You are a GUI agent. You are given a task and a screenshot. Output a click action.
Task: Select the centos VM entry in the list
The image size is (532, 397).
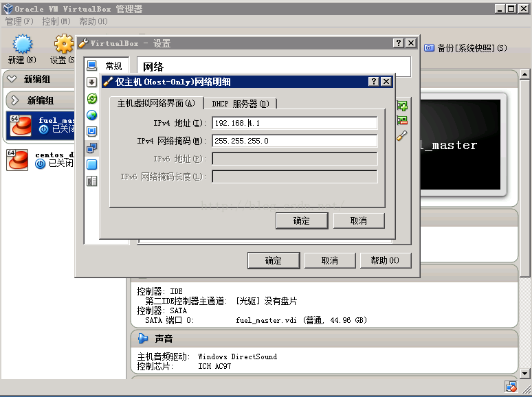coord(40,159)
